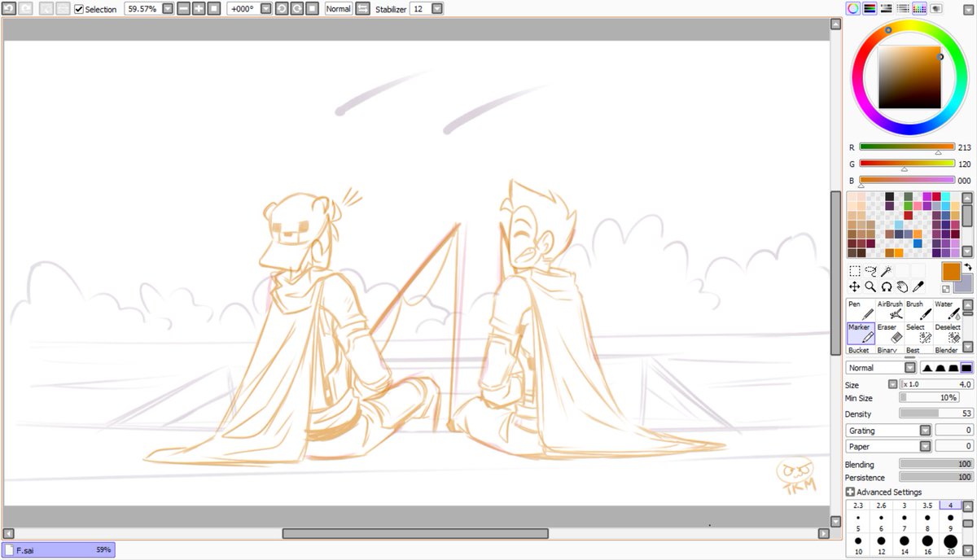Viewport: 977px width, 560px height.
Task: Open the zoom percentage dropdown showing 59.57%
Action: [x=168, y=8]
